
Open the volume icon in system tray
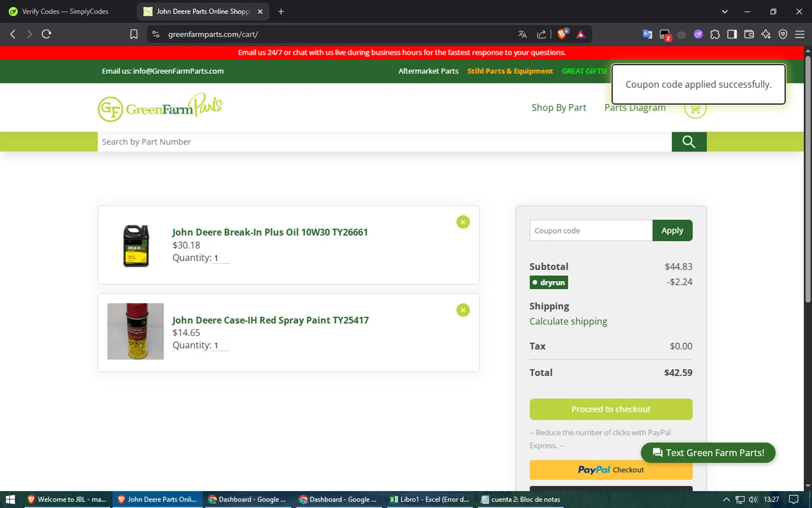753,499
